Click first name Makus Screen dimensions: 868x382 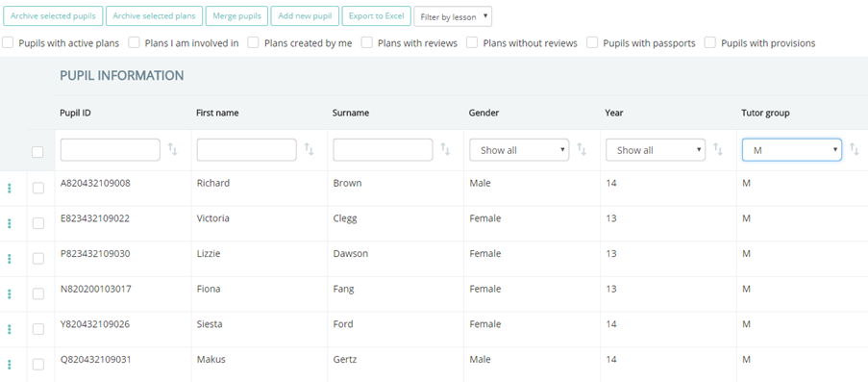coord(211,359)
